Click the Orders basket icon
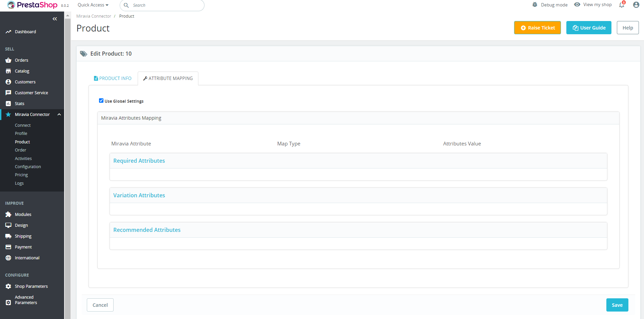The width and height of the screenshot is (644, 319). (8, 60)
